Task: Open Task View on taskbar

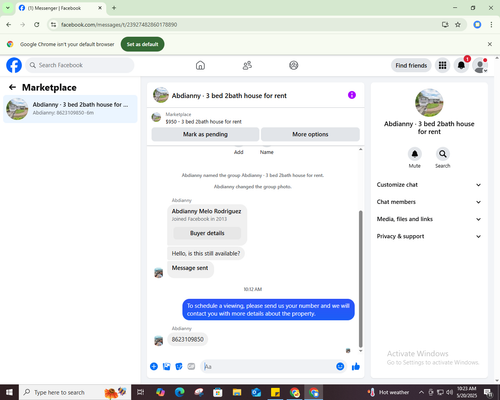Action: [x=141, y=392]
